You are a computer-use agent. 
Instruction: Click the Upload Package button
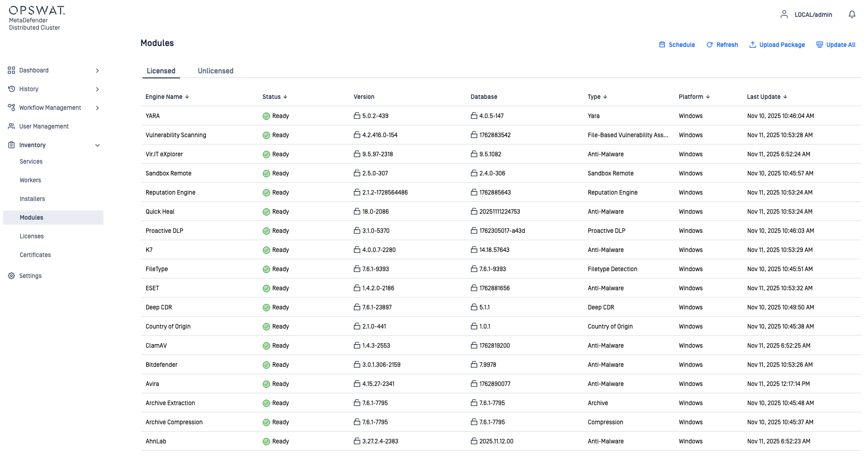point(777,45)
